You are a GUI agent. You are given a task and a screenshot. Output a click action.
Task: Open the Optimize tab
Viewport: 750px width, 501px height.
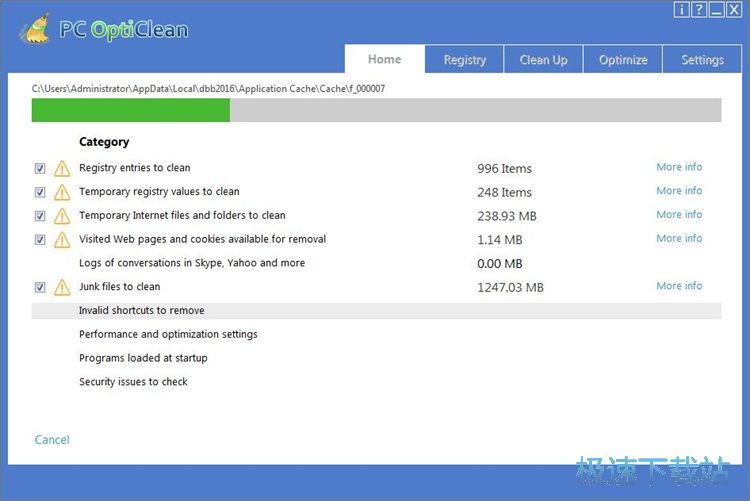tap(623, 59)
